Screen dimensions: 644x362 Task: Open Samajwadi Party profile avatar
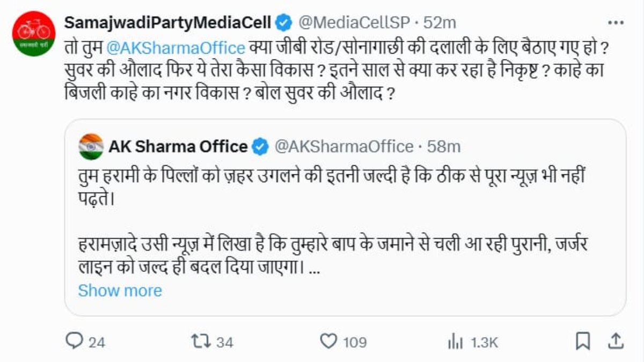34,32
